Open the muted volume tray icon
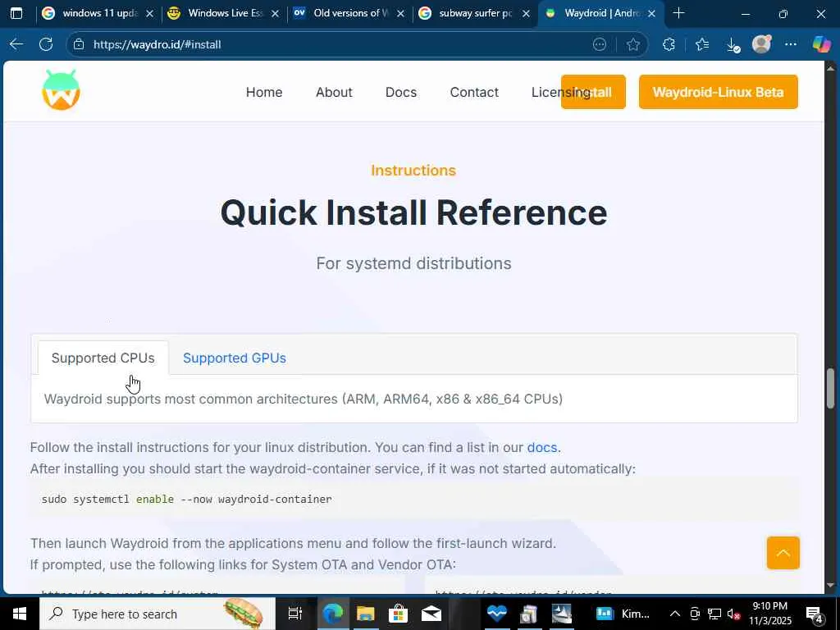Viewport: 840px width, 630px height. click(x=734, y=614)
